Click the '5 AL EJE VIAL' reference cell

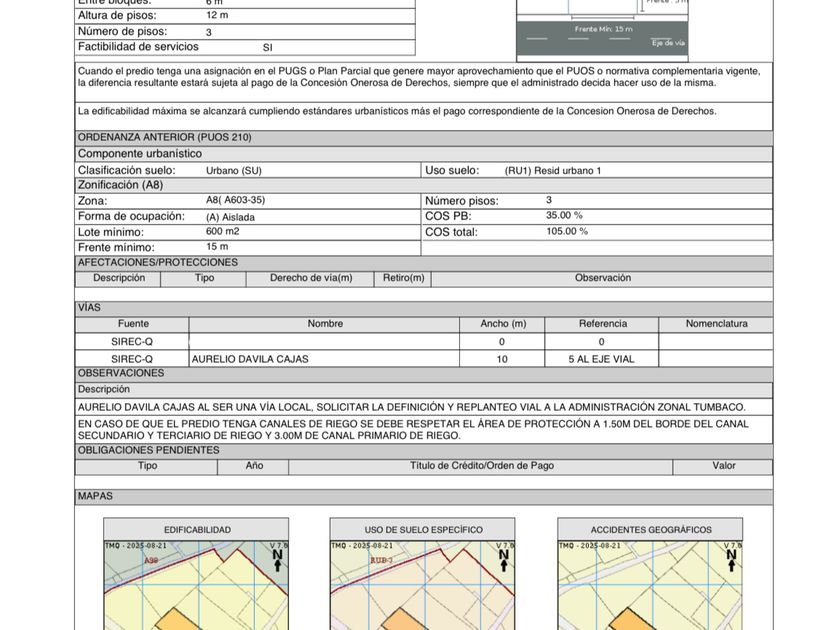click(601, 359)
